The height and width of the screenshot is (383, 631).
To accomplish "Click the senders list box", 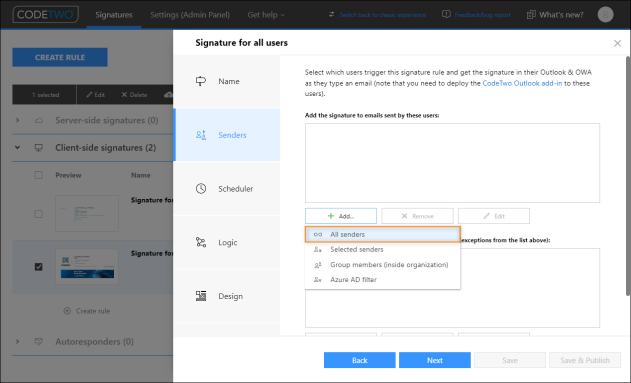I will pyautogui.click(x=452, y=163).
